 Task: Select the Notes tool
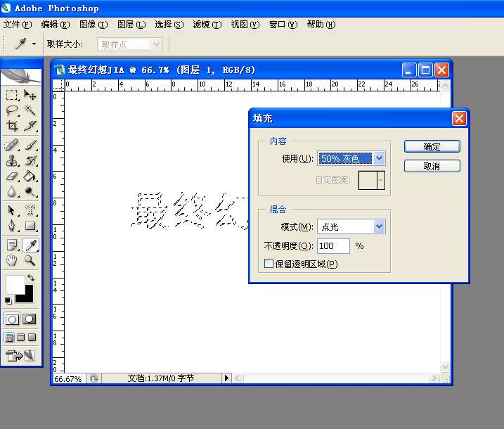point(12,245)
